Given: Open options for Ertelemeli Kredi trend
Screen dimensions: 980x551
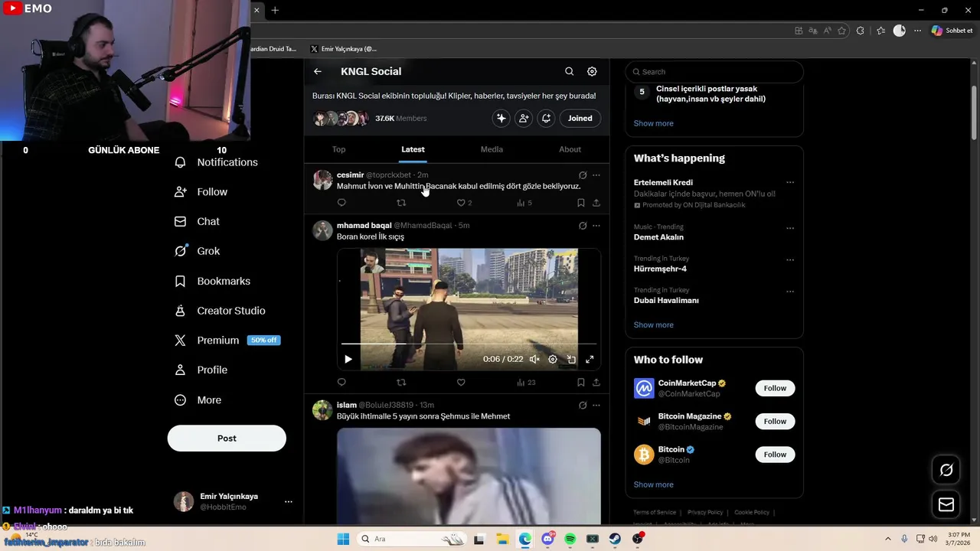Looking at the screenshot, I should (790, 183).
